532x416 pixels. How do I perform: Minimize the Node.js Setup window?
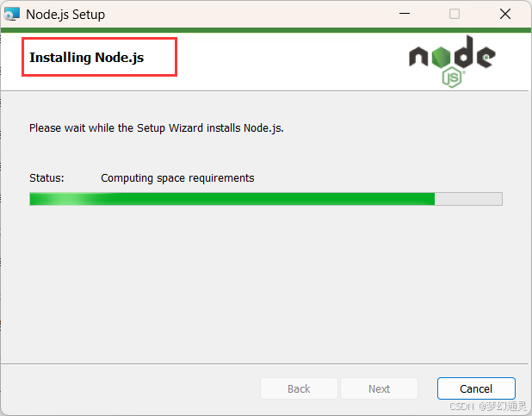tap(405, 14)
